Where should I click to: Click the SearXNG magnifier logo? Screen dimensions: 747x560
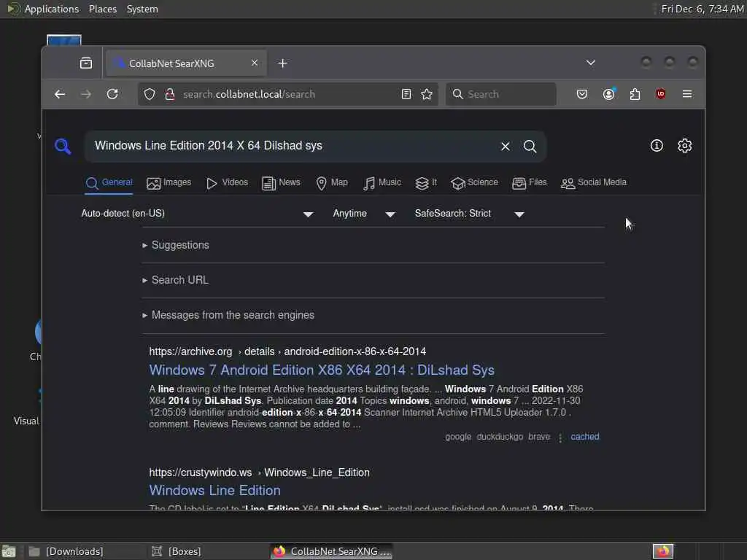tap(63, 146)
